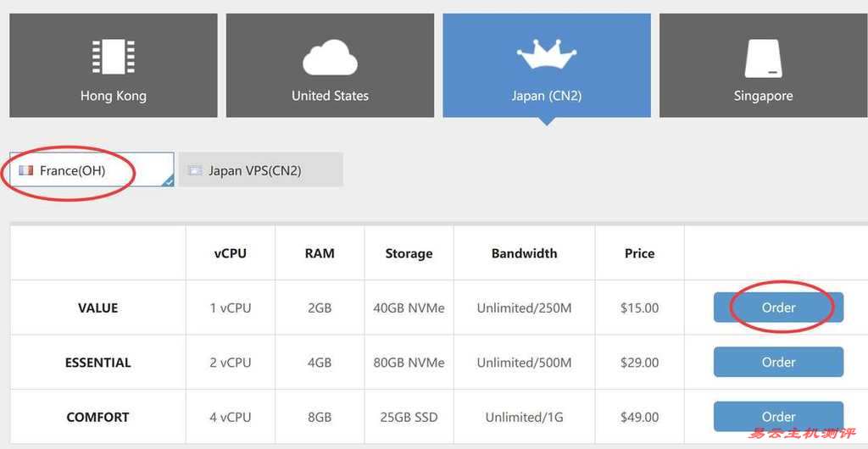The image size is (868, 449).
Task: Select the Singapore region tab
Action: tap(764, 65)
